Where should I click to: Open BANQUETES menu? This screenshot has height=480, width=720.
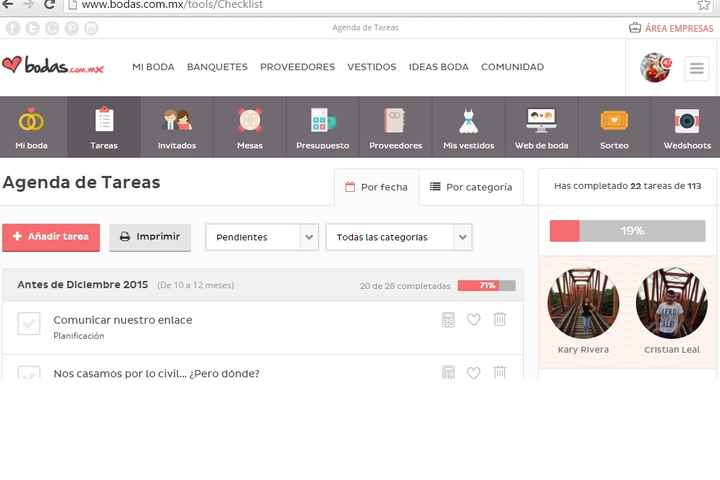[x=217, y=67]
